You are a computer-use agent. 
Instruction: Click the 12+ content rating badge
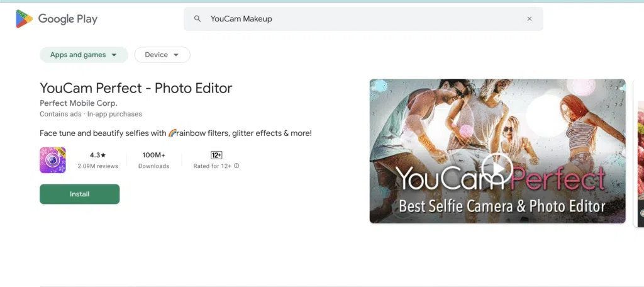[216, 155]
